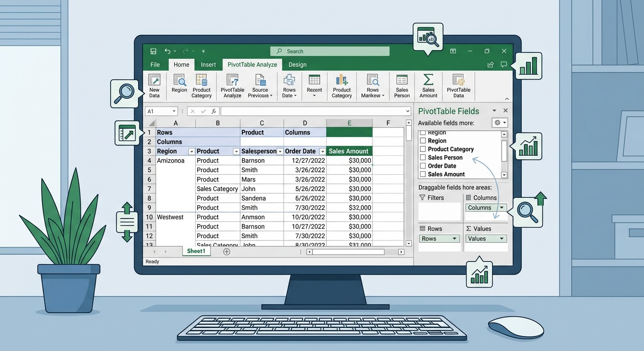This screenshot has width=644, height=351.
Task: Click the cell containing Westwest
Action: pyautogui.click(x=176, y=217)
